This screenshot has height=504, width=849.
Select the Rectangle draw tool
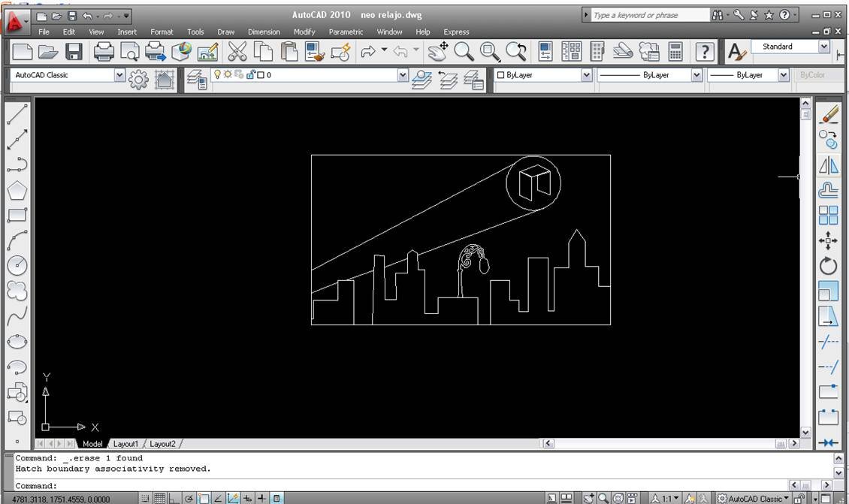pos(17,215)
